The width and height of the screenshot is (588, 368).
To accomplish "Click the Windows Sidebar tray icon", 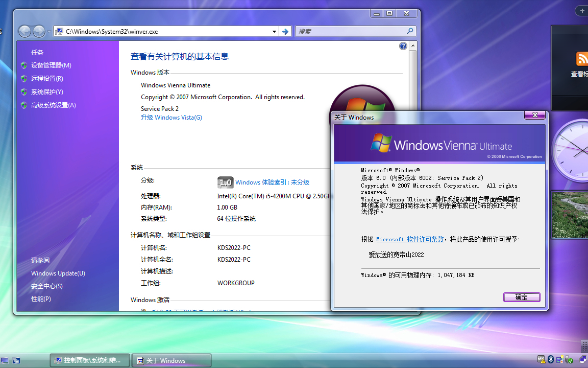I will tap(560, 360).
